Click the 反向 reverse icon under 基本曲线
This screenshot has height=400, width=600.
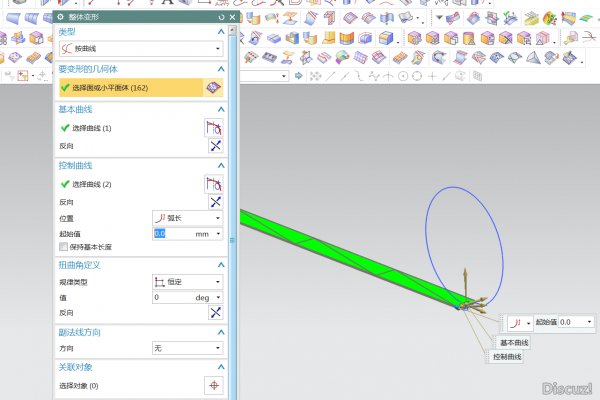coord(213,146)
